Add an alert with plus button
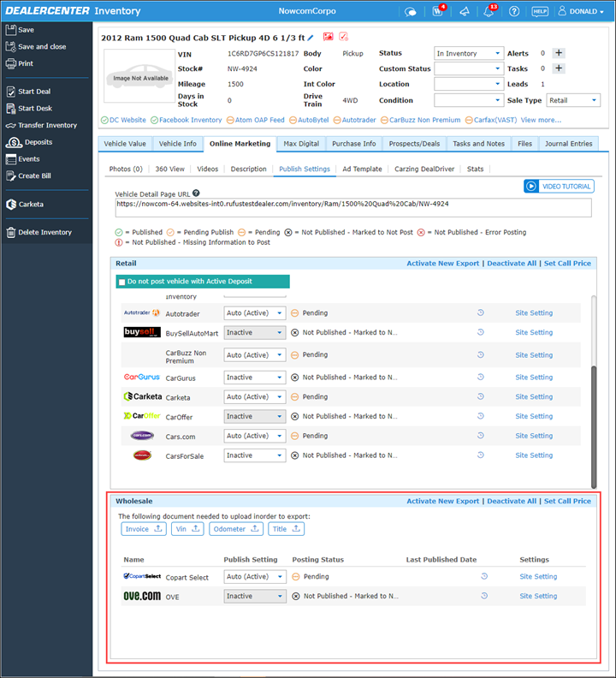 tap(559, 53)
